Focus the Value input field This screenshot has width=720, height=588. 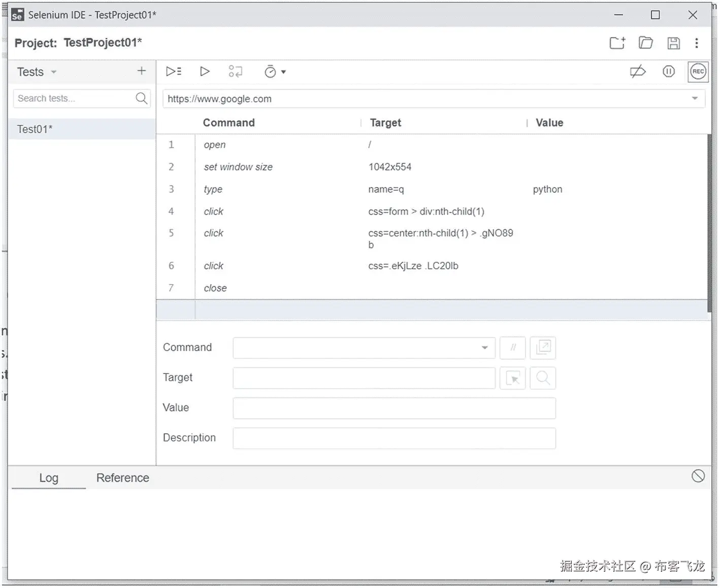[395, 408]
